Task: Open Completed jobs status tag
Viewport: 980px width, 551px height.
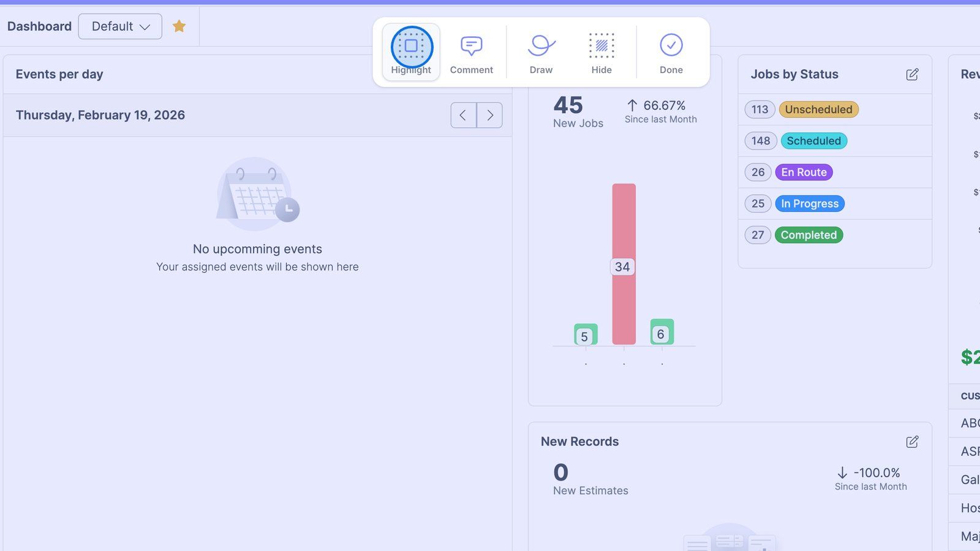Action: pos(809,235)
